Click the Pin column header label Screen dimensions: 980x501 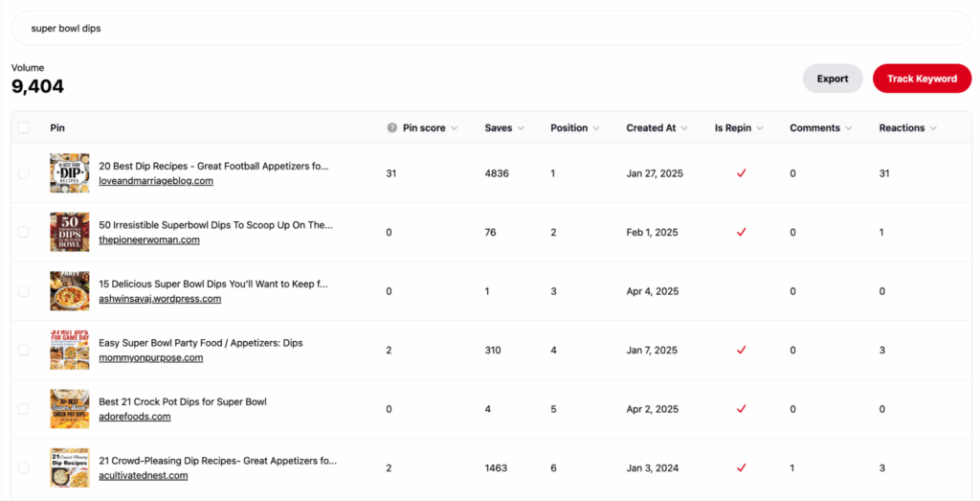click(x=57, y=127)
